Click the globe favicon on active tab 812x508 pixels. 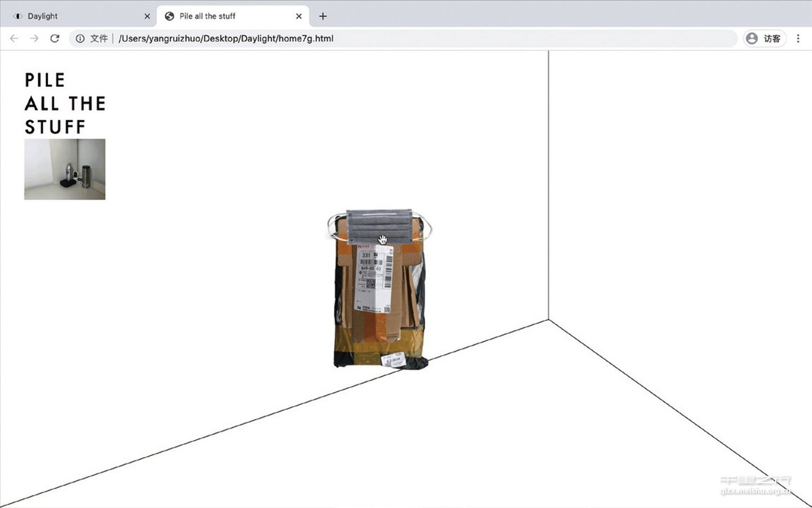pos(169,16)
